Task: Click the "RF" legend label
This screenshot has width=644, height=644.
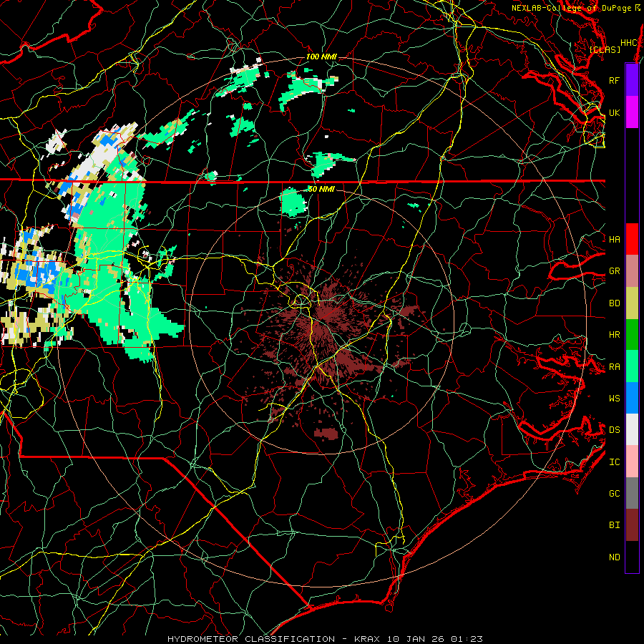Action: click(615, 80)
